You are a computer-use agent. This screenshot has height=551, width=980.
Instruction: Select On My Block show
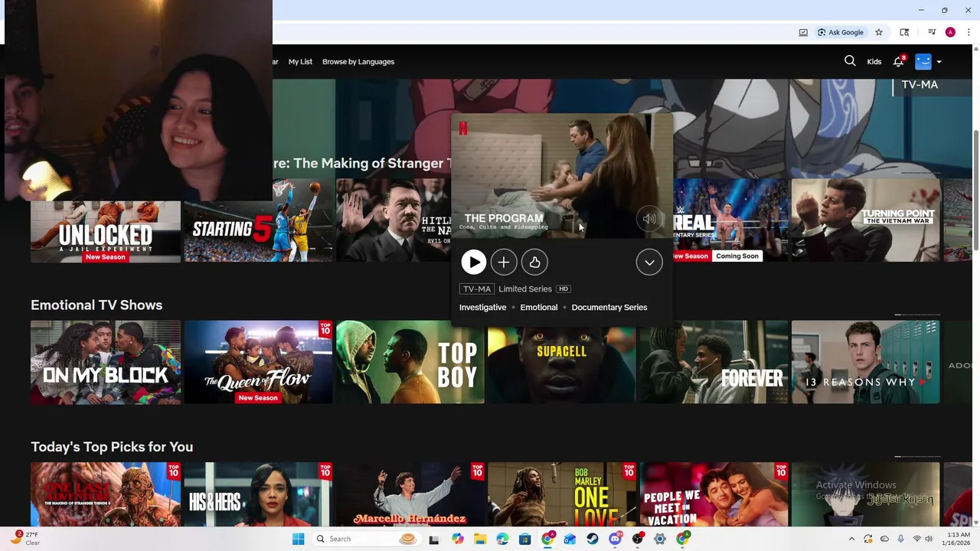click(106, 362)
